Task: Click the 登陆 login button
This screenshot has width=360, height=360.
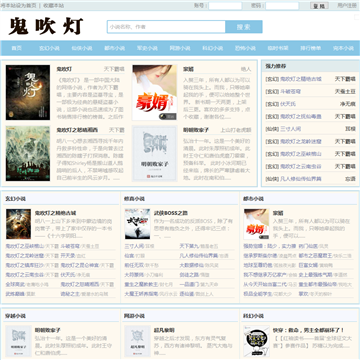Action: click(x=319, y=6)
